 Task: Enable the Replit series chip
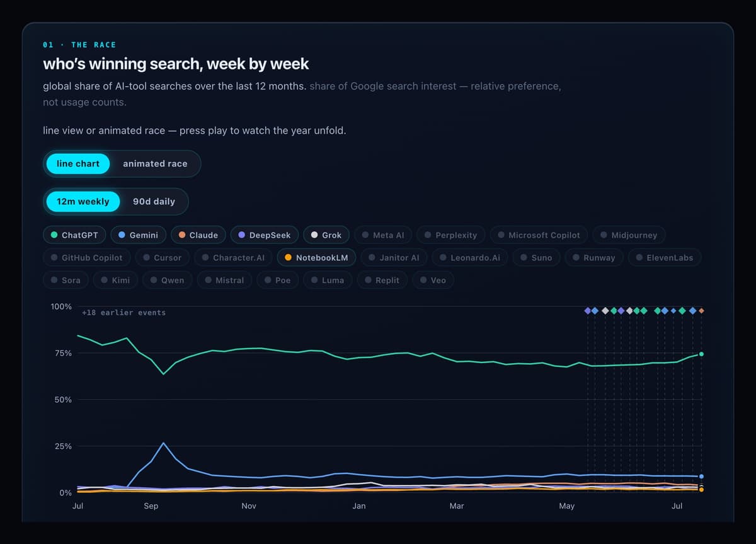click(x=382, y=281)
